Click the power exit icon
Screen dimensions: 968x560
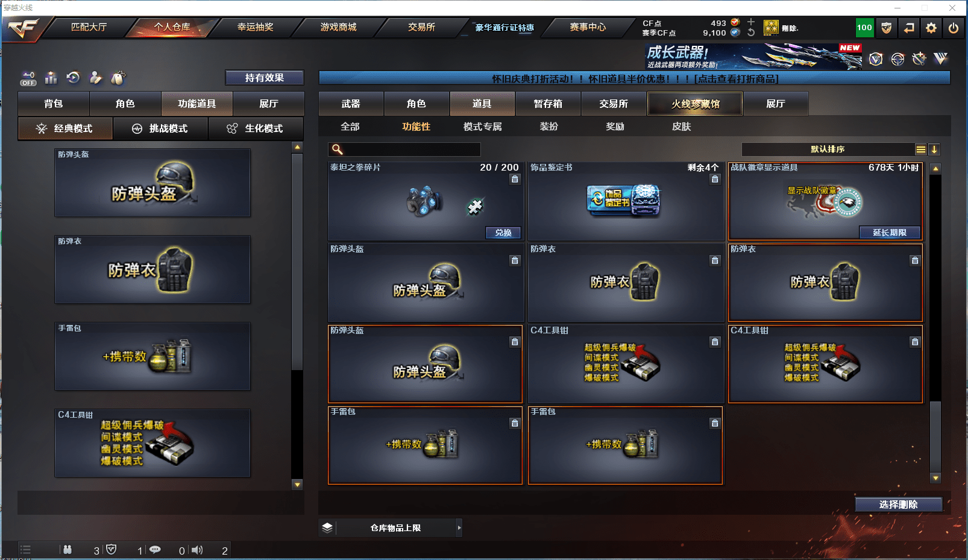(x=954, y=28)
